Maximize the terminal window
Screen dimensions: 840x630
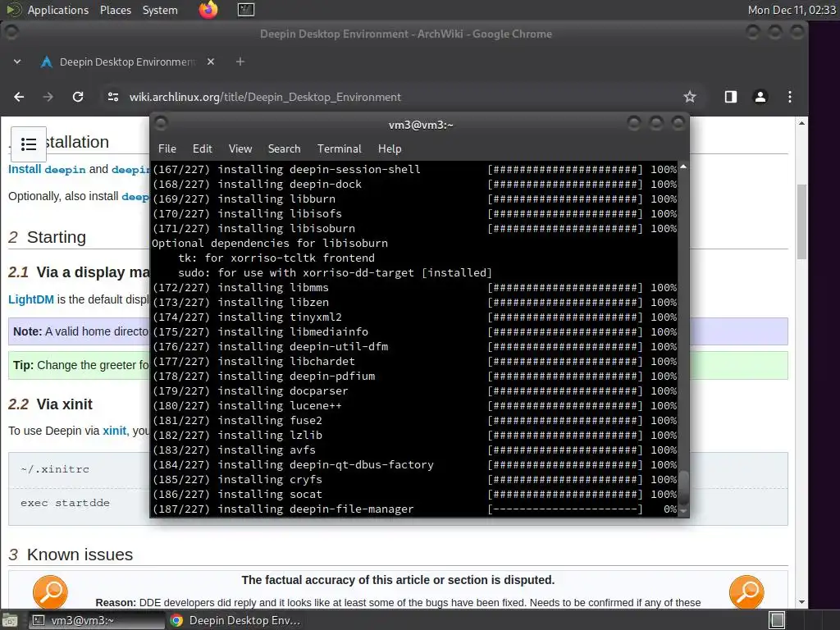[656, 124]
